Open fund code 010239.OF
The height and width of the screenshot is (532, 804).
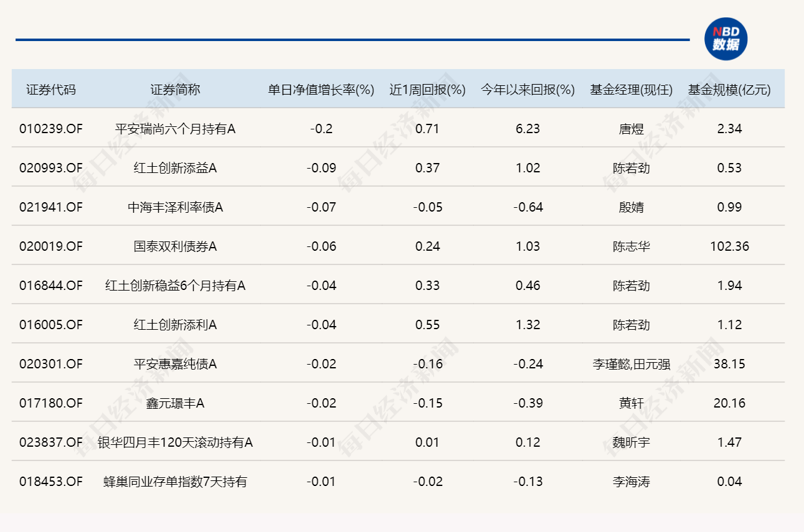[51, 129]
